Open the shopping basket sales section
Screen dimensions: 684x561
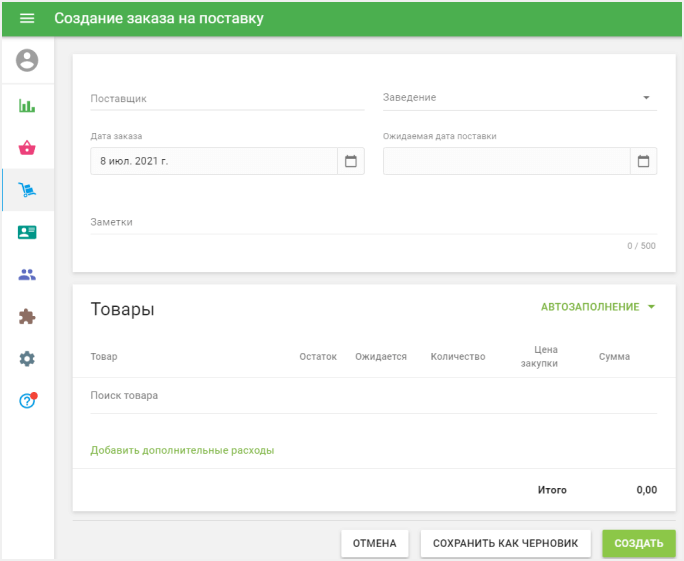pyautogui.click(x=27, y=148)
